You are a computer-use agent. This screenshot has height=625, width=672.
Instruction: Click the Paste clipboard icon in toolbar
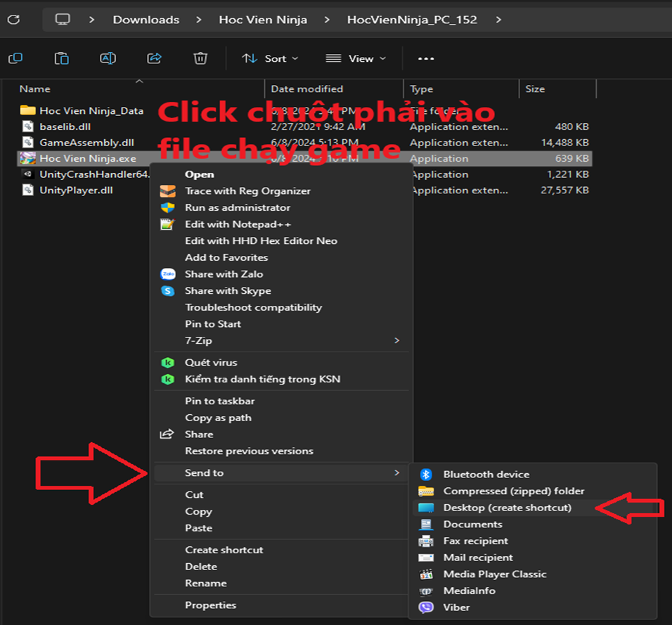pyautogui.click(x=62, y=58)
